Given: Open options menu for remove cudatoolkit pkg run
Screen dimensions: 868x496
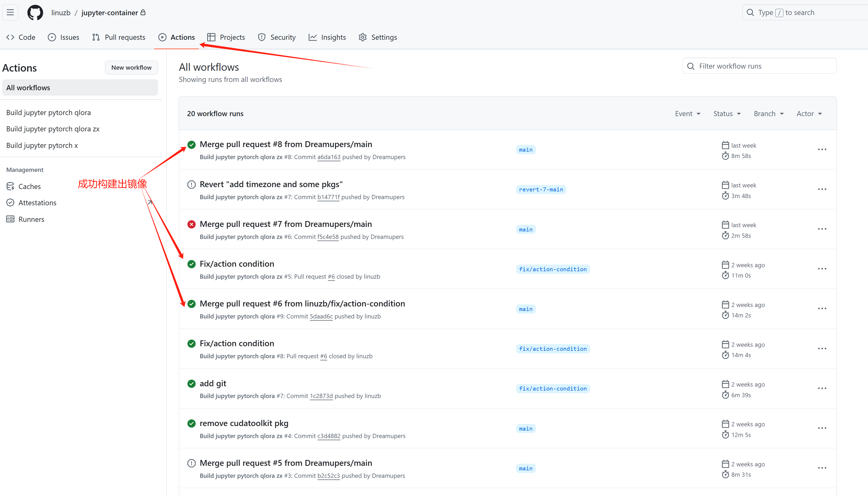Looking at the screenshot, I should click(x=822, y=428).
